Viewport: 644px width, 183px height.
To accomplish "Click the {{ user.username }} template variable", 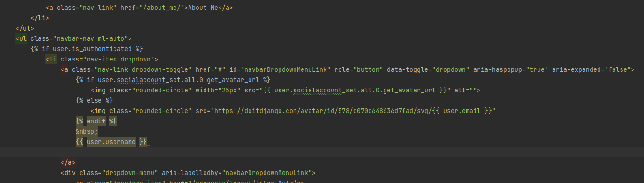I will pyautogui.click(x=111, y=141).
